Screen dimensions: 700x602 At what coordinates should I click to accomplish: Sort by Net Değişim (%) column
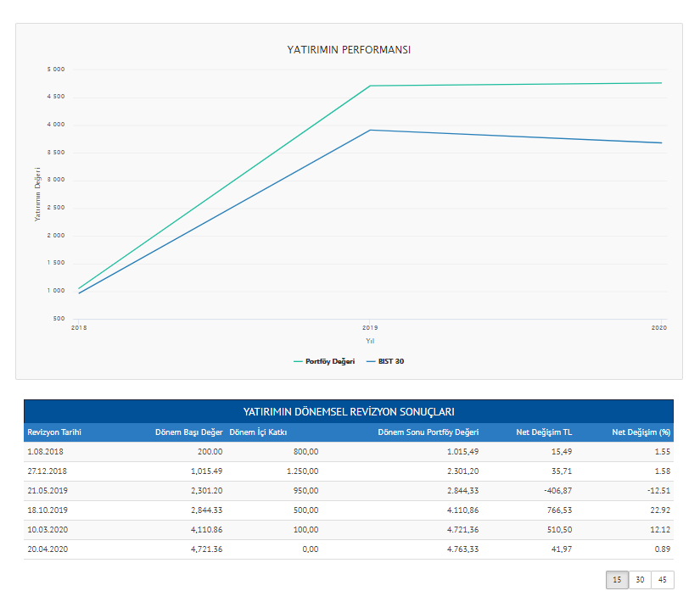click(641, 432)
